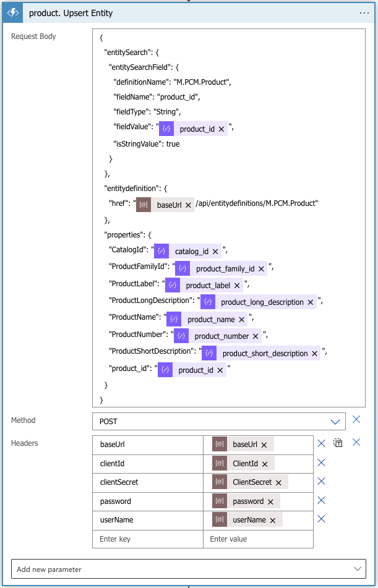This screenshot has width=378, height=588.
Task: Click the "definitionName" line in request body
Action: pos(172,82)
